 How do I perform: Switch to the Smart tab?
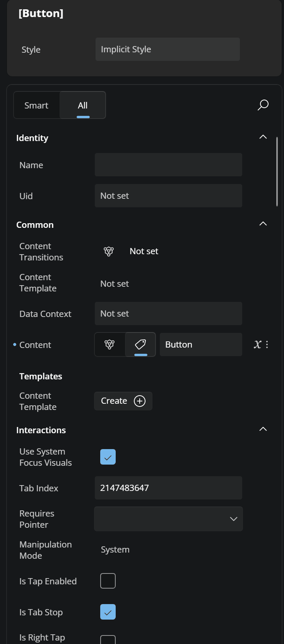36,105
